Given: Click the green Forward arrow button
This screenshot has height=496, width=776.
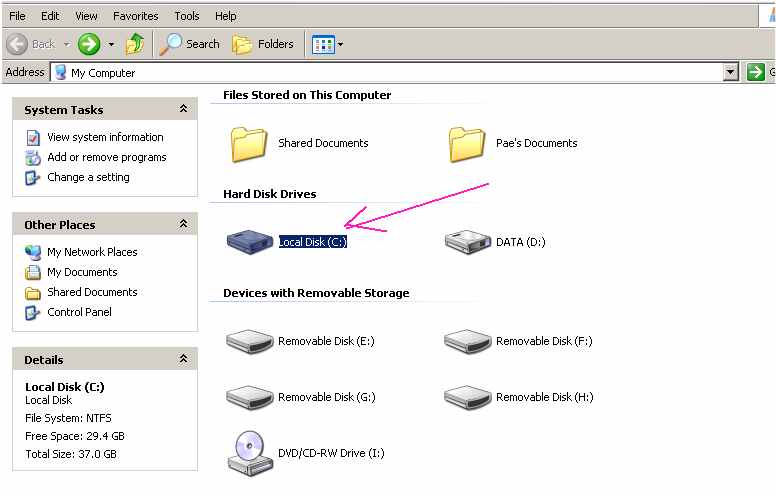Looking at the screenshot, I should pos(89,44).
